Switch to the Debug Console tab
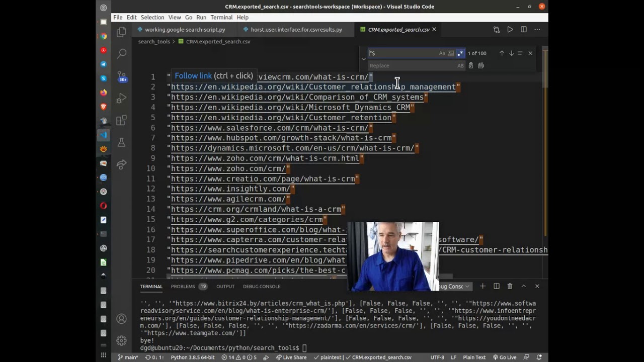 click(262, 287)
